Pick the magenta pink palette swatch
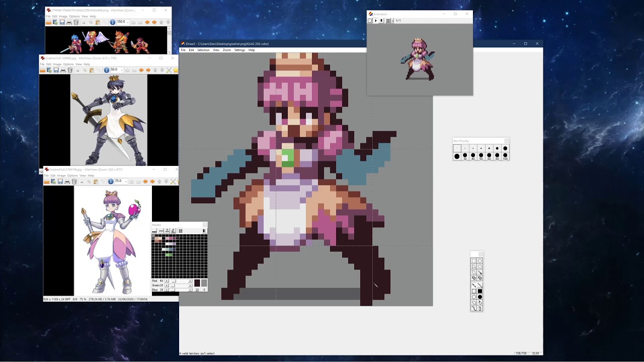The height and width of the screenshot is (362, 644). tap(171, 238)
